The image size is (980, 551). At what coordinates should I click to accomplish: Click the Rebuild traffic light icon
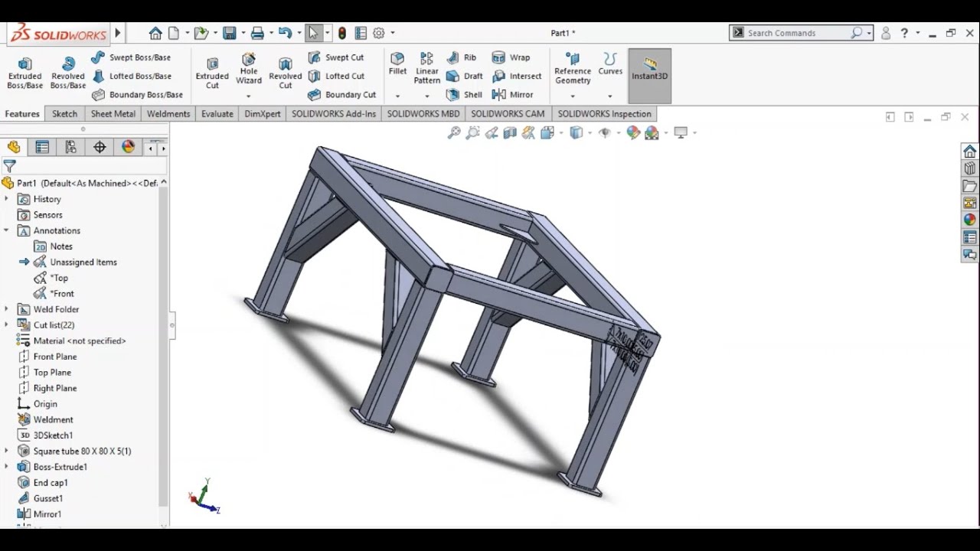[x=342, y=33]
